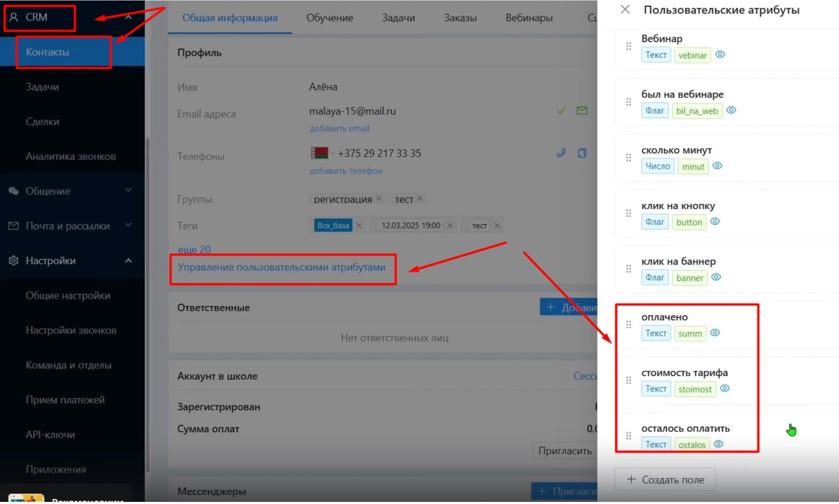Remove the Вся_база tag with its X
This screenshot has height=504, width=839.
[x=359, y=226]
